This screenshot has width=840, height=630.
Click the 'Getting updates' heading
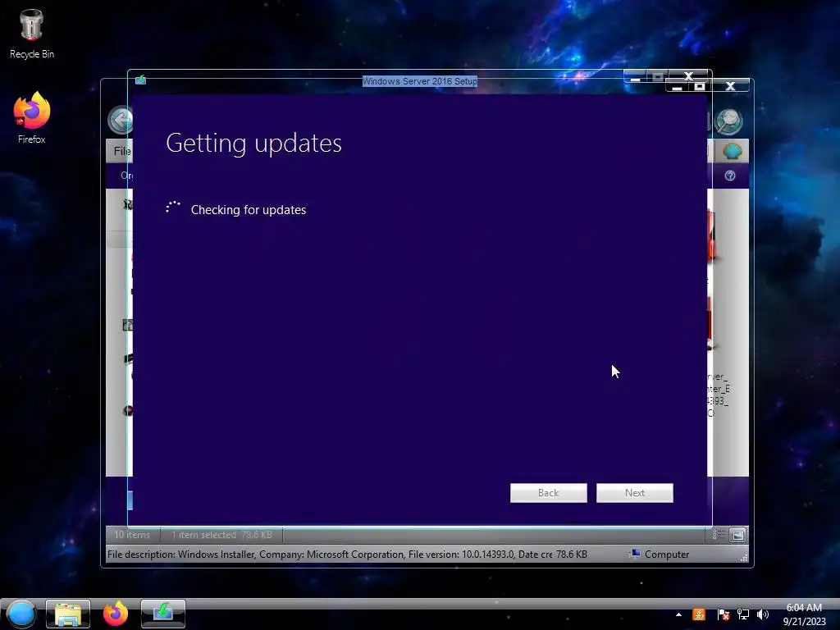[253, 143]
